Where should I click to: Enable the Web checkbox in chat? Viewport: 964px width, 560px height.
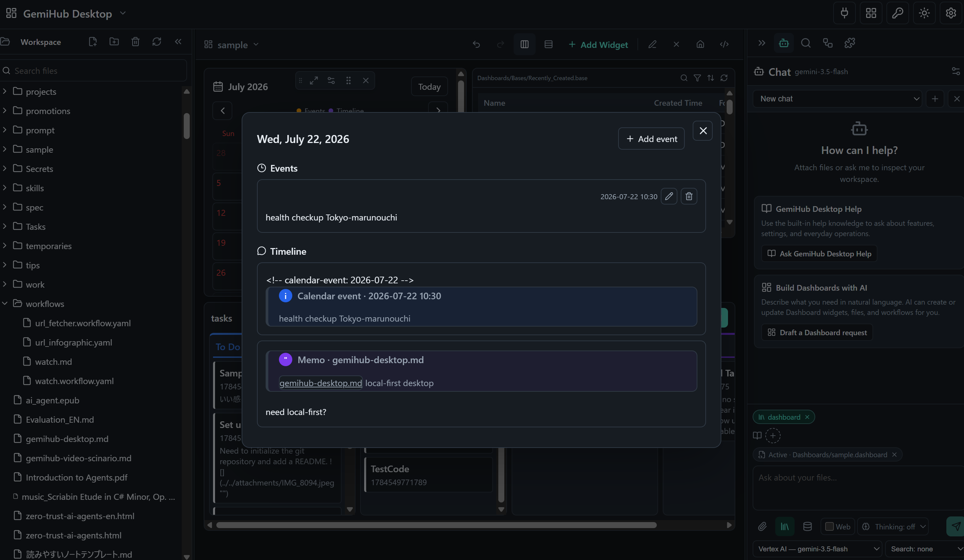(829, 527)
